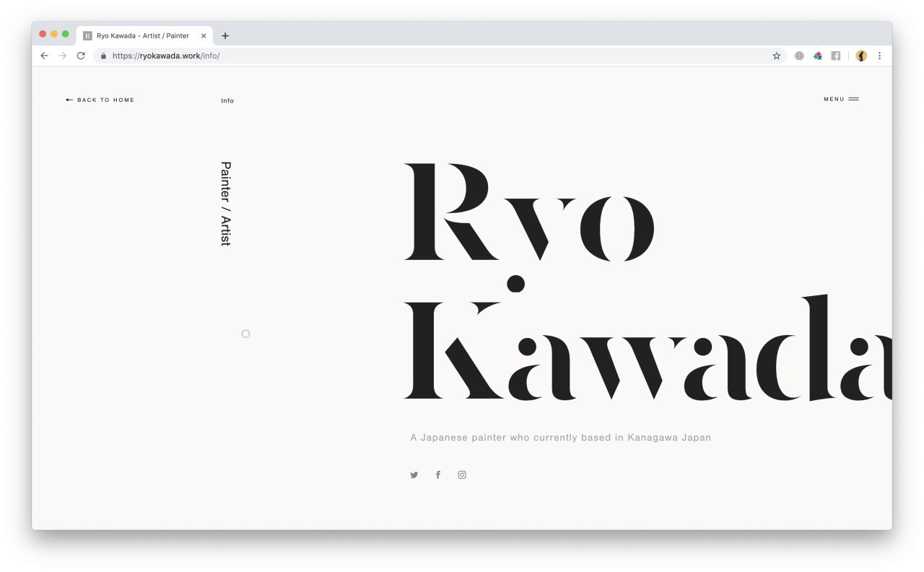Open the site MENU hamburger button
The image size is (924, 572).
841,99
